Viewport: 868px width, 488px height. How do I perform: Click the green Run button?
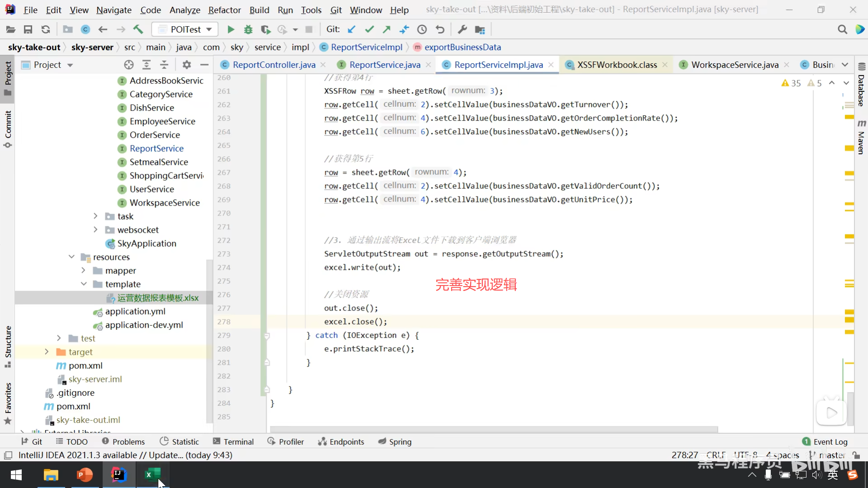coord(231,29)
